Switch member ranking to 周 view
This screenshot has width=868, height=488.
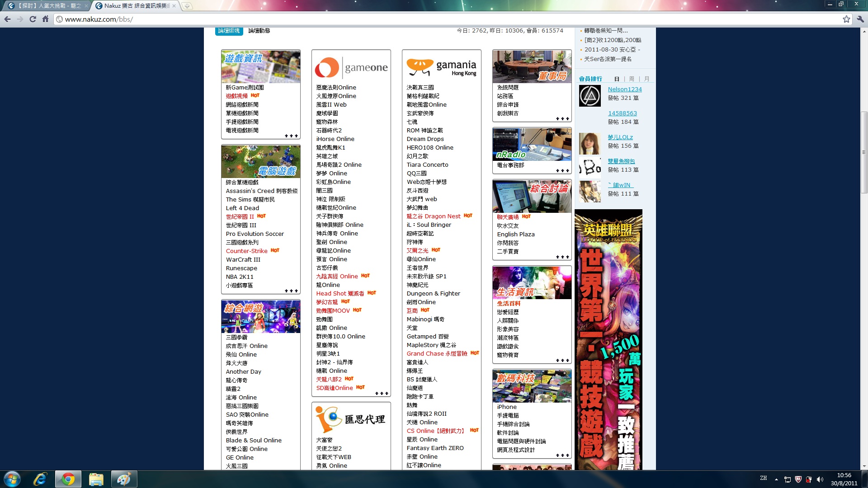(632, 79)
